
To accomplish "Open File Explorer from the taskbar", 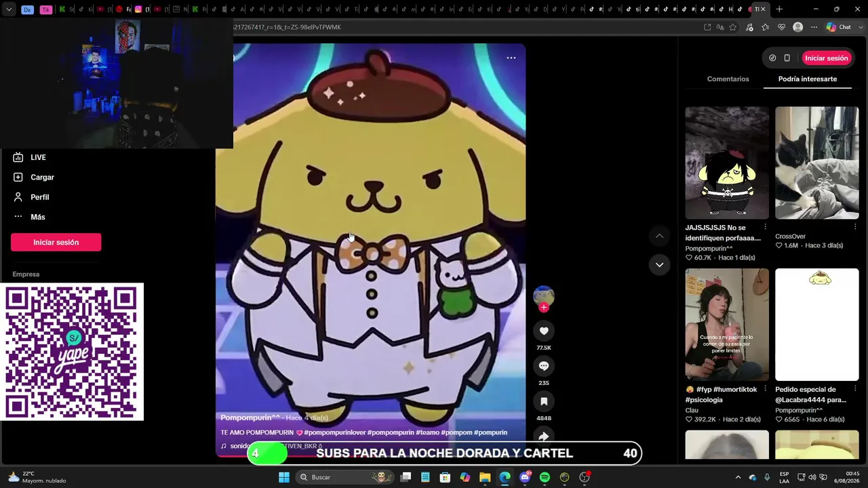I will pyautogui.click(x=485, y=477).
